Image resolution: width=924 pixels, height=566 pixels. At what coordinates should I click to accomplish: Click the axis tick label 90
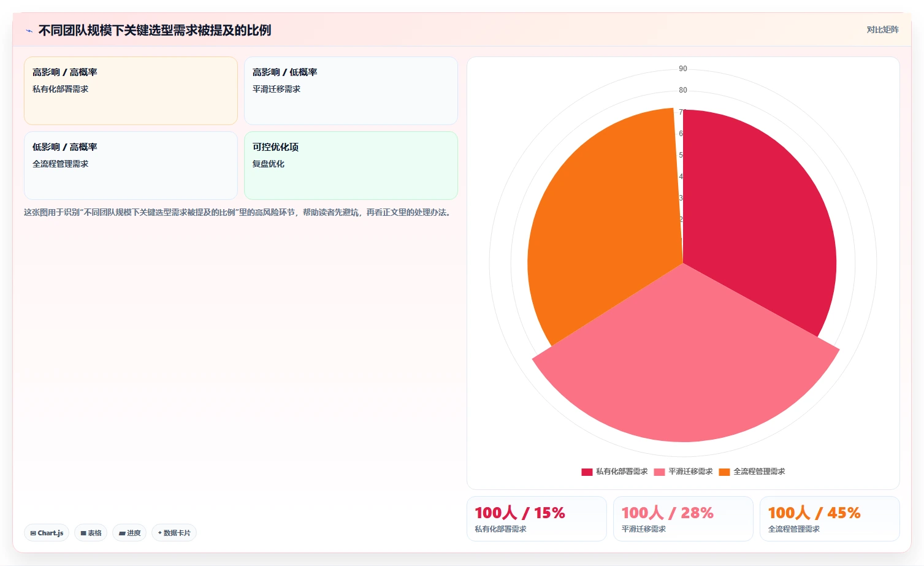click(x=683, y=69)
